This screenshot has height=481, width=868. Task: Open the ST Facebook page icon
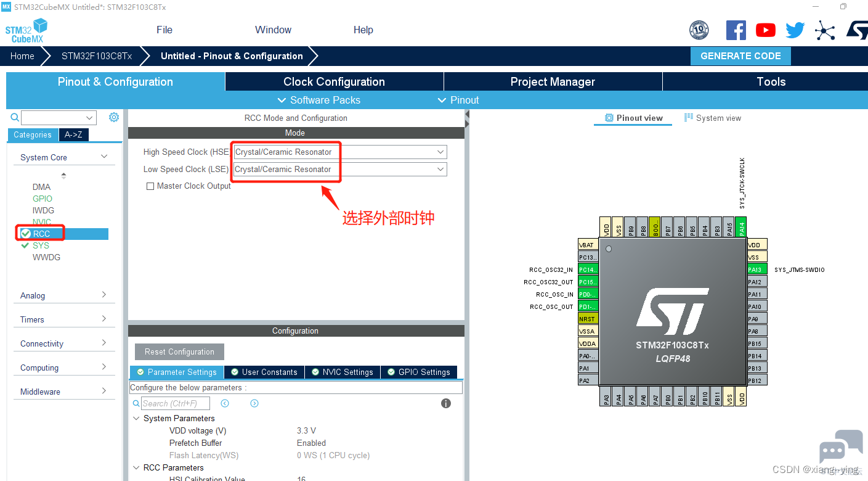(736, 30)
